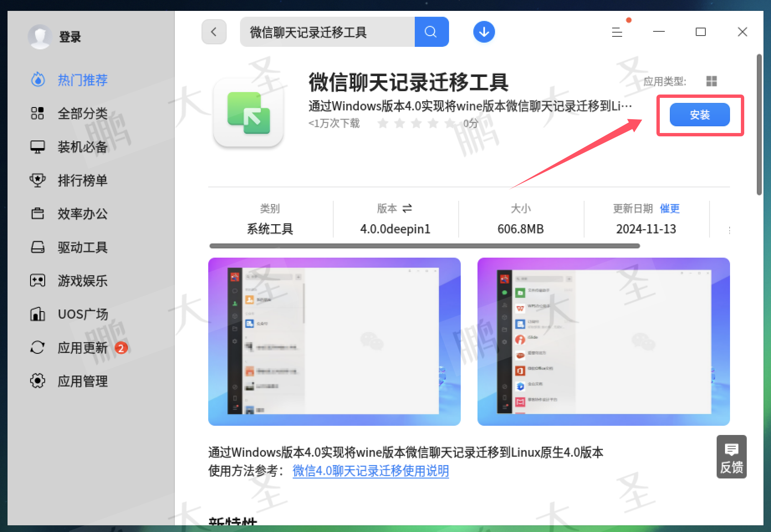Go back with the left chevron button
This screenshot has height=532, width=771.
point(214,32)
